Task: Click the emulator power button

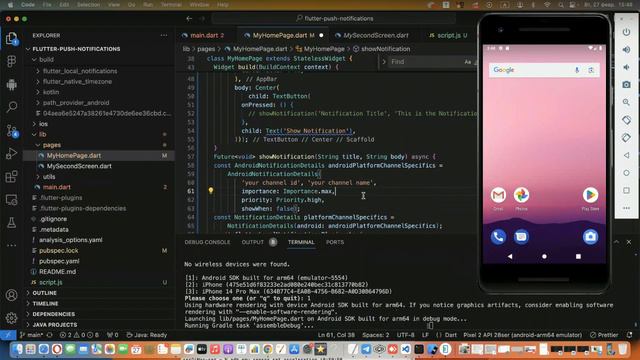Action: click(x=626, y=32)
